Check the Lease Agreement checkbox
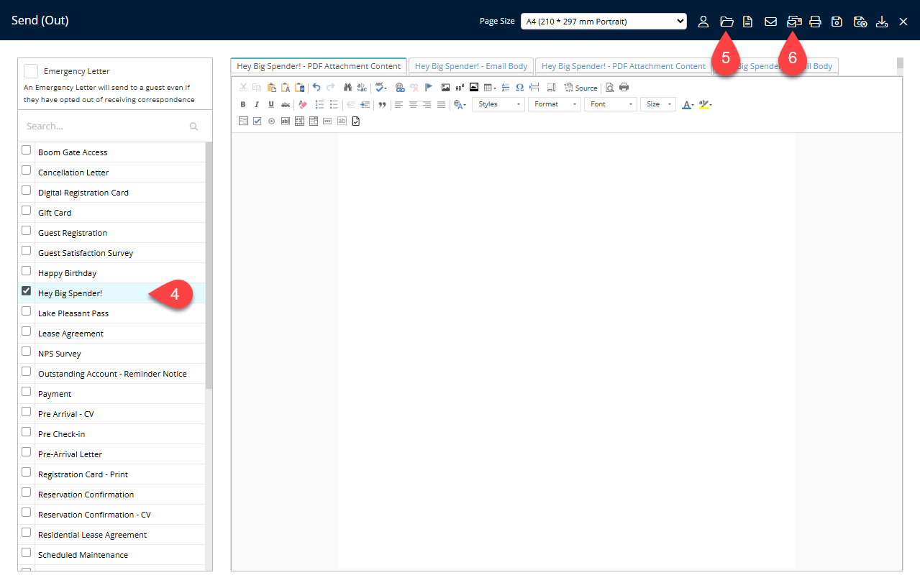The width and height of the screenshot is (920, 588). (27, 331)
